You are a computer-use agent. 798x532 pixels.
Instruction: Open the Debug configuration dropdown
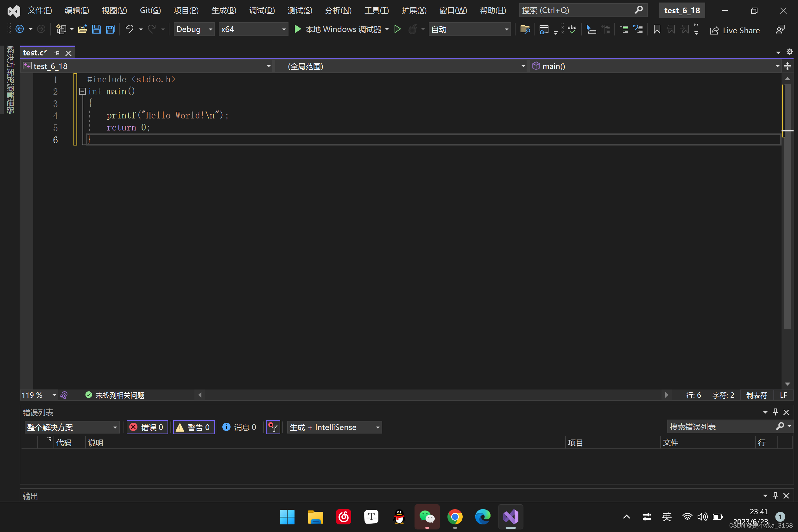[x=194, y=29]
